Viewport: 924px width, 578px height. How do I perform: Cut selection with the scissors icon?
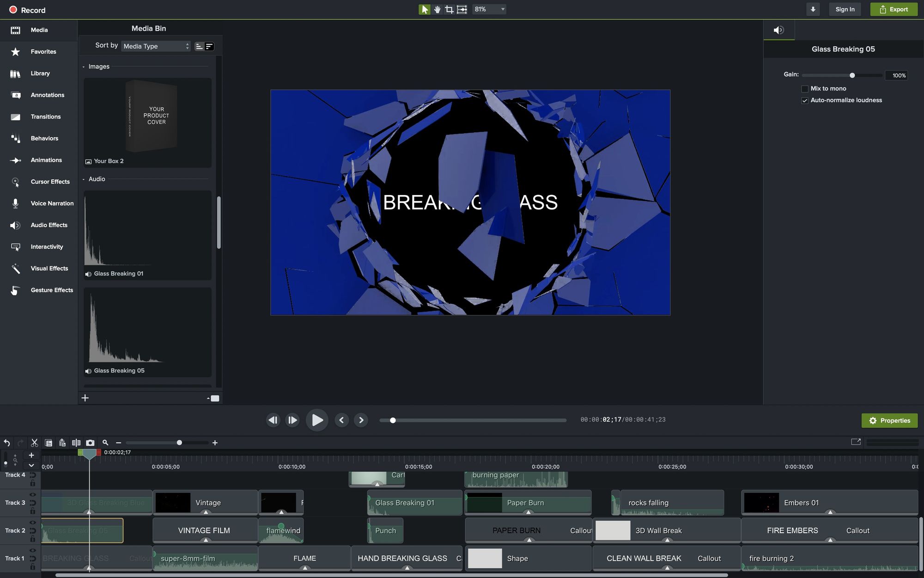click(34, 443)
